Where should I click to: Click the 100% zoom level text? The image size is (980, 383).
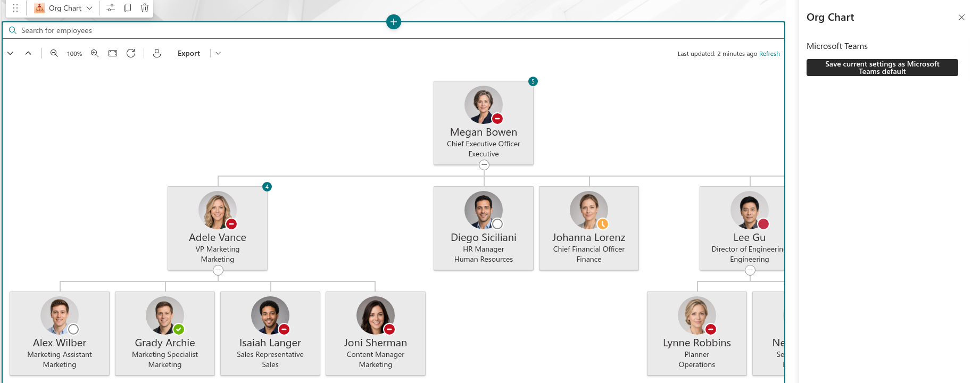pyautogui.click(x=74, y=54)
